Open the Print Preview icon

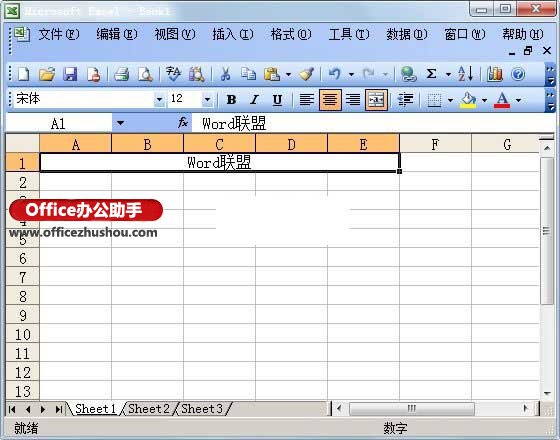pos(145,74)
